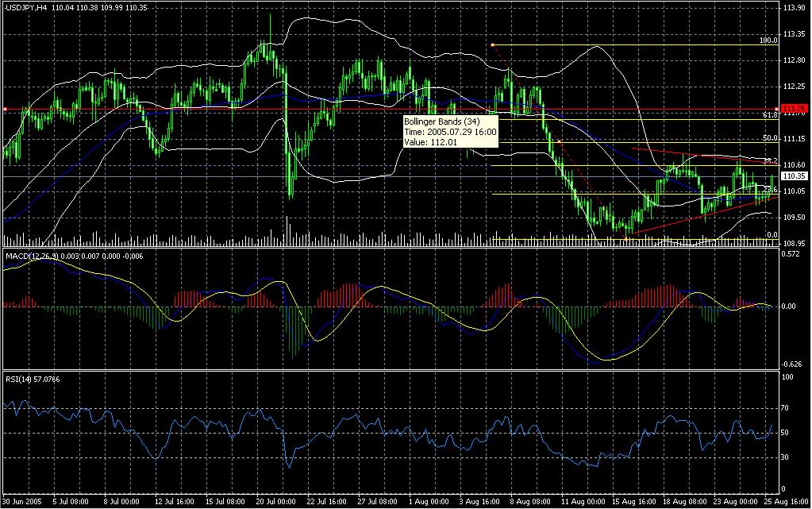The height and width of the screenshot is (509, 812).
Task: Click the MACD zero level 0.00 label
Action: [789, 307]
